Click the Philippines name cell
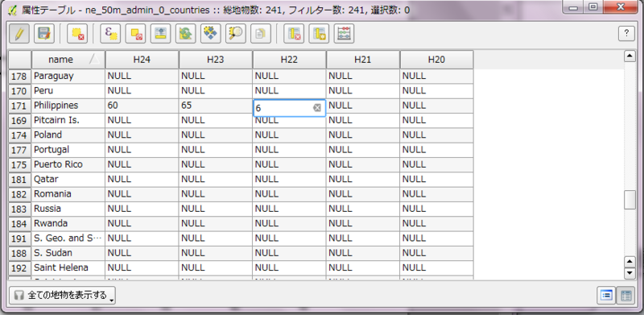This screenshot has width=644, height=315. (68, 106)
